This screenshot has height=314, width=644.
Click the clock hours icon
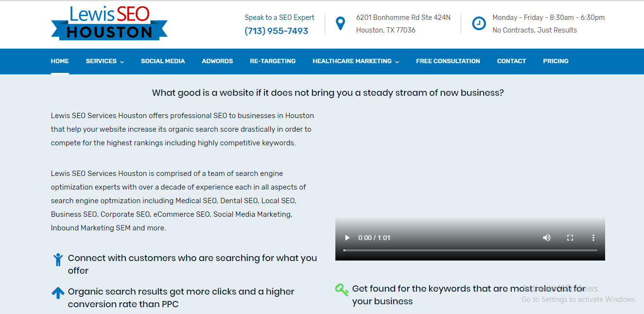click(479, 23)
